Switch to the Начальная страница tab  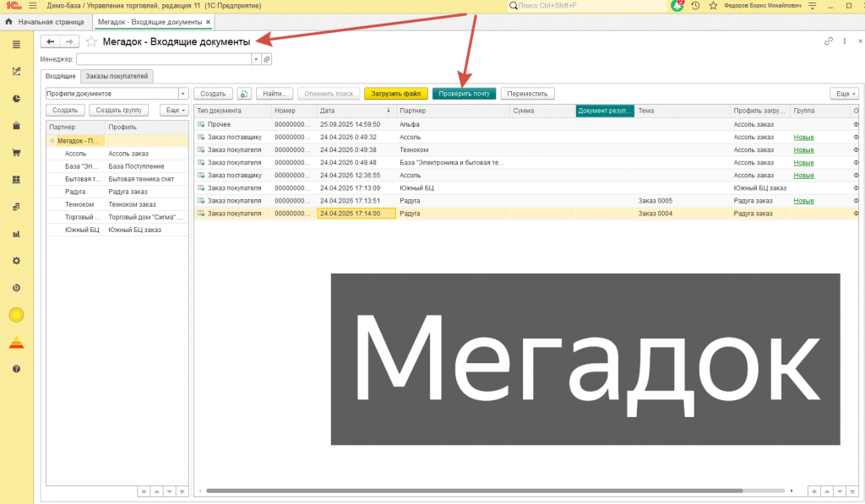click(x=46, y=22)
